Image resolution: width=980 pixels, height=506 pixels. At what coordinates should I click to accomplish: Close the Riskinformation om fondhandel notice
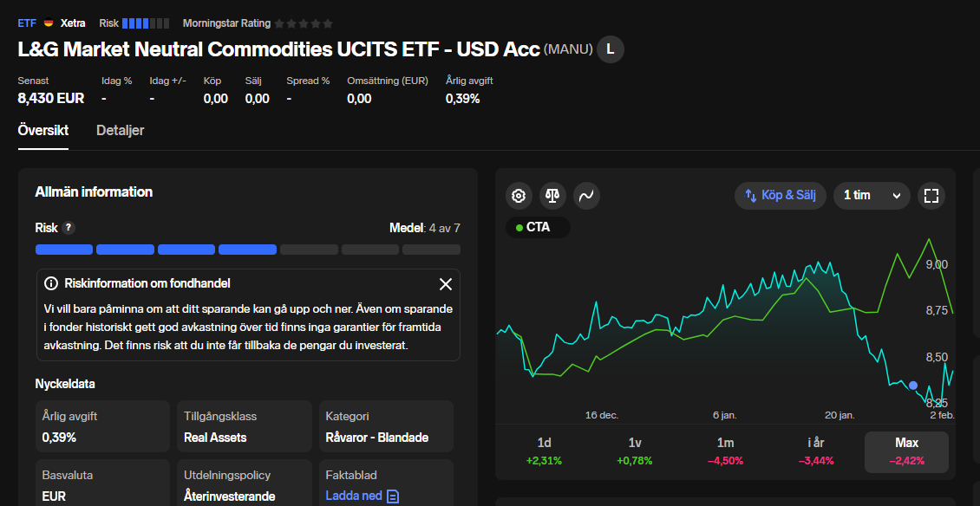pyautogui.click(x=446, y=284)
